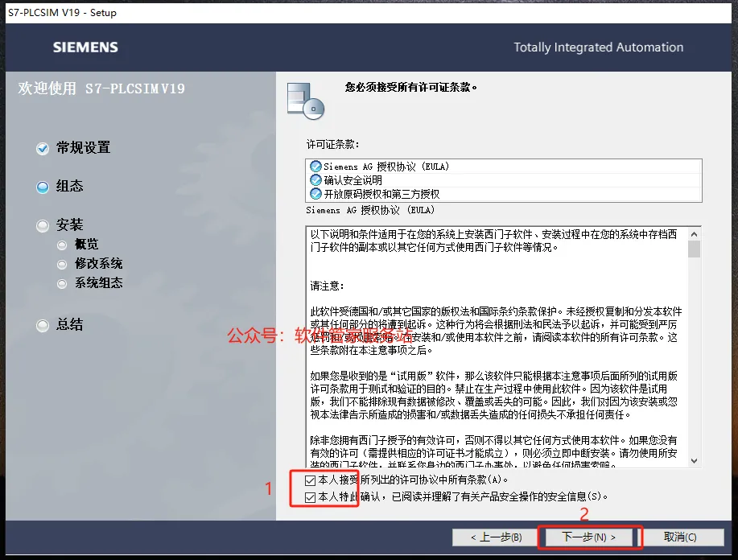Viewport: 738px width, 560px height.
Task: Toggle checkbox 本人接受所列出的许可协议中所有条款(A)
Action: [x=310, y=480]
